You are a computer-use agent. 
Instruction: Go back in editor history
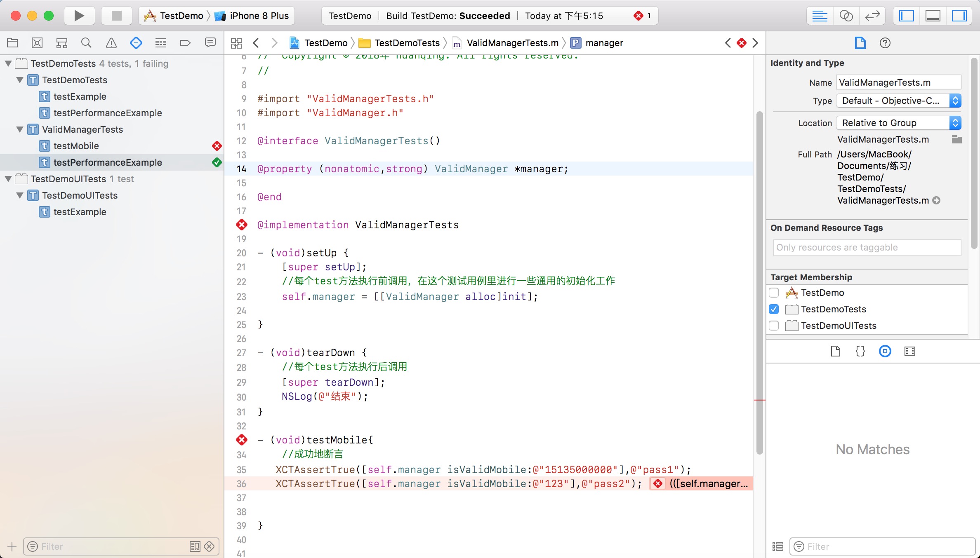pyautogui.click(x=256, y=43)
